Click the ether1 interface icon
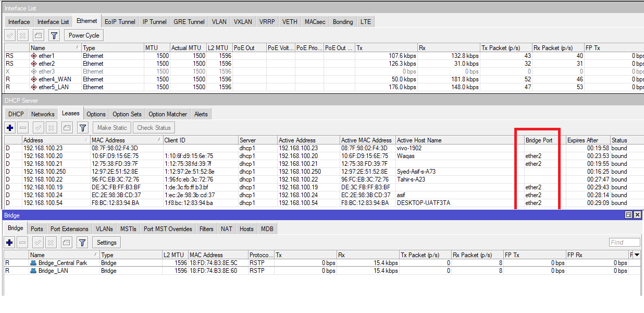The width and height of the screenshot is (644, 313). click(34, 56)
